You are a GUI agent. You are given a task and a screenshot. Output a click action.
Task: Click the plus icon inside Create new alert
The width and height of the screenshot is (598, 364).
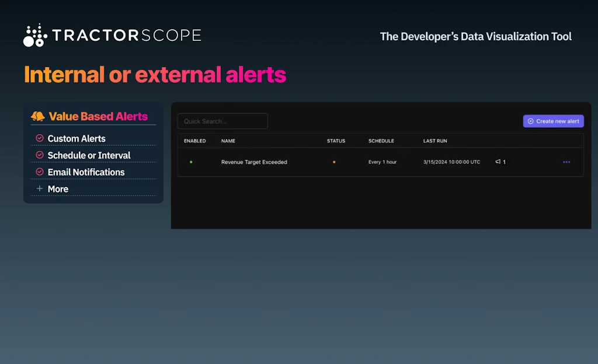530,121
